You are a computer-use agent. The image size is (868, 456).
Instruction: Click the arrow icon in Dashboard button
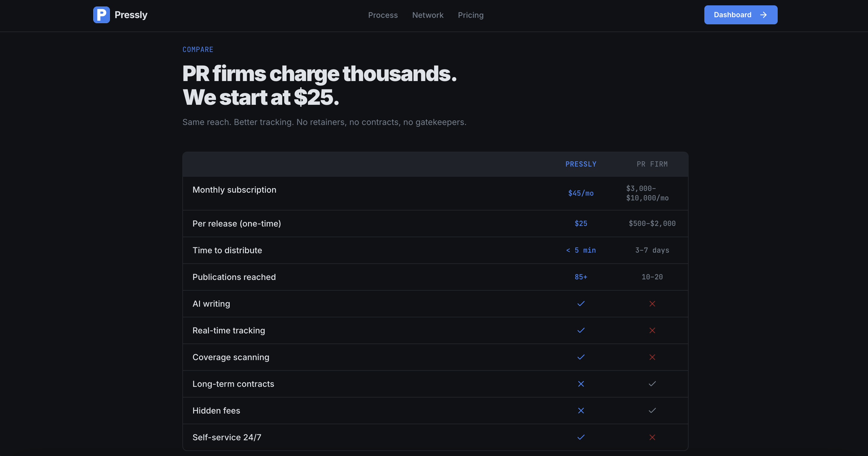coord(763,15)
